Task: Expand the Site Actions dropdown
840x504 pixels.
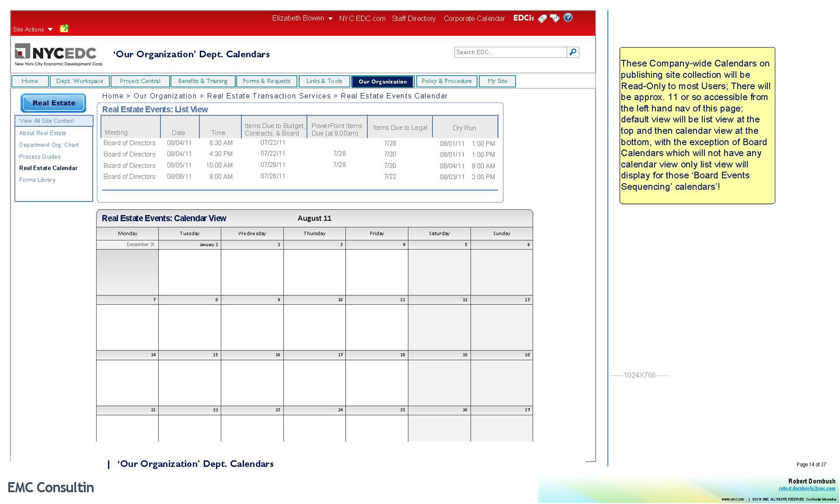Action: click(x=33, y=29)
